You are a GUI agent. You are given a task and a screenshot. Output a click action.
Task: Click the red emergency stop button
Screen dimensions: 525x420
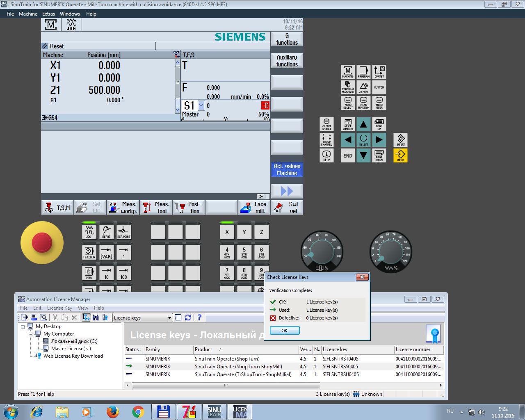pyautogui.click(x=42, y=242)
